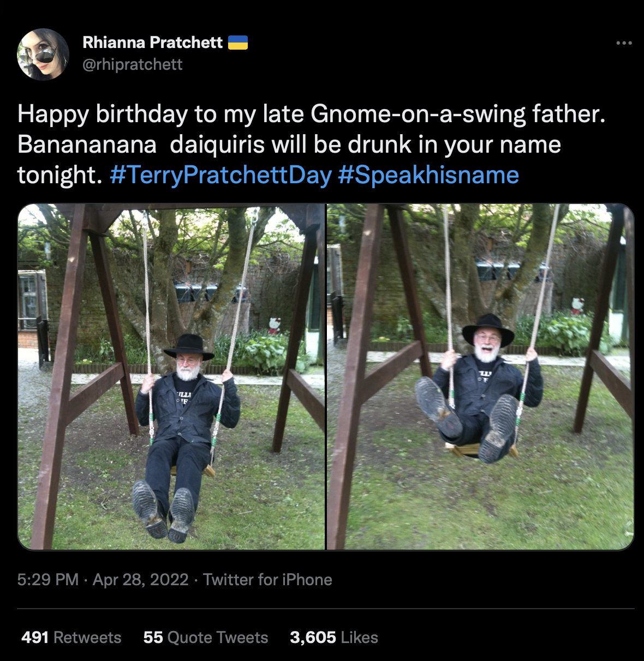The image size is (644, 661).
Task: Open the Rhianna Pratchett display name link
Action: coord(153,43)
